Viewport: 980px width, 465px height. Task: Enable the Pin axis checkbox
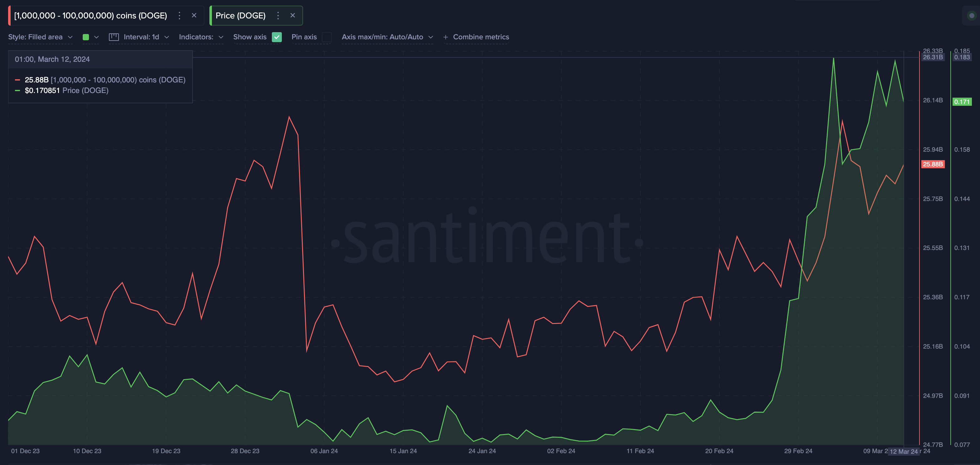(327, 37)
